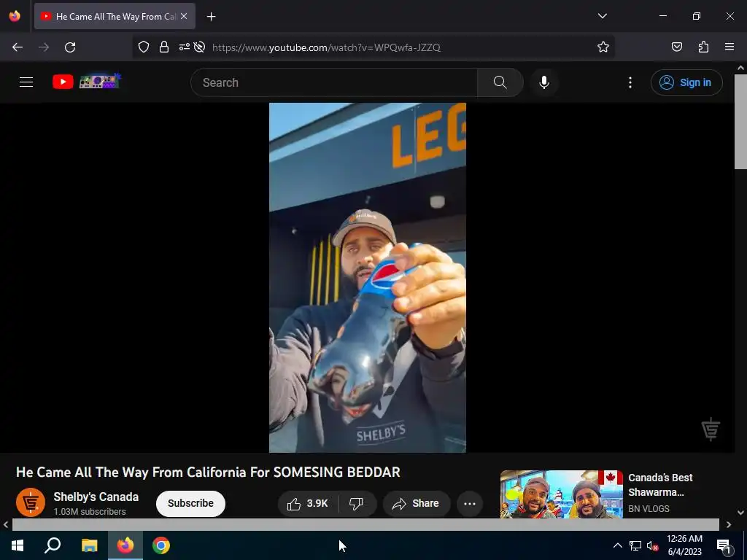This screenshot has width=747, height=560.
Task: Click the muted speaker volume tray icon
Action: 651,545
